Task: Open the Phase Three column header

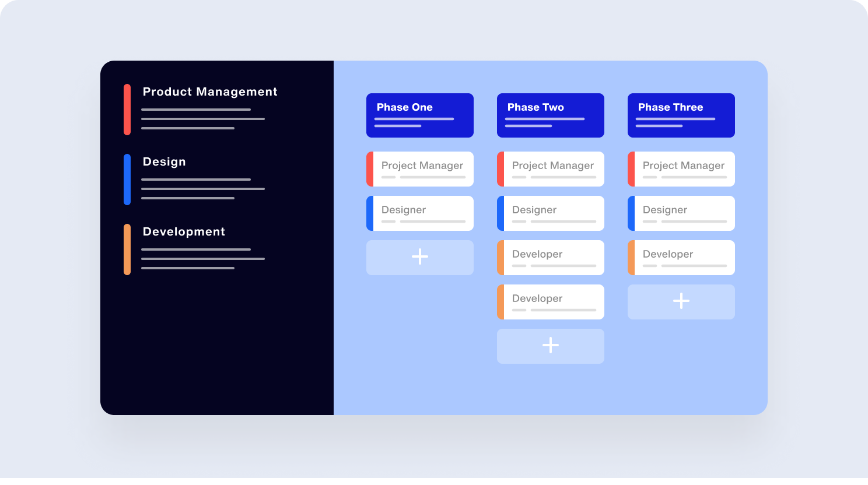Action: pos(681,115)
